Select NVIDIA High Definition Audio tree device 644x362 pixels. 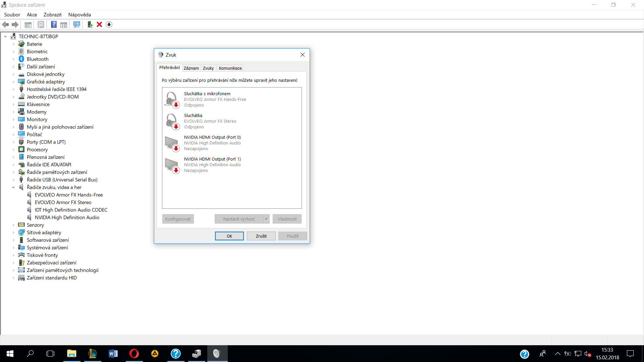[67, 218]
